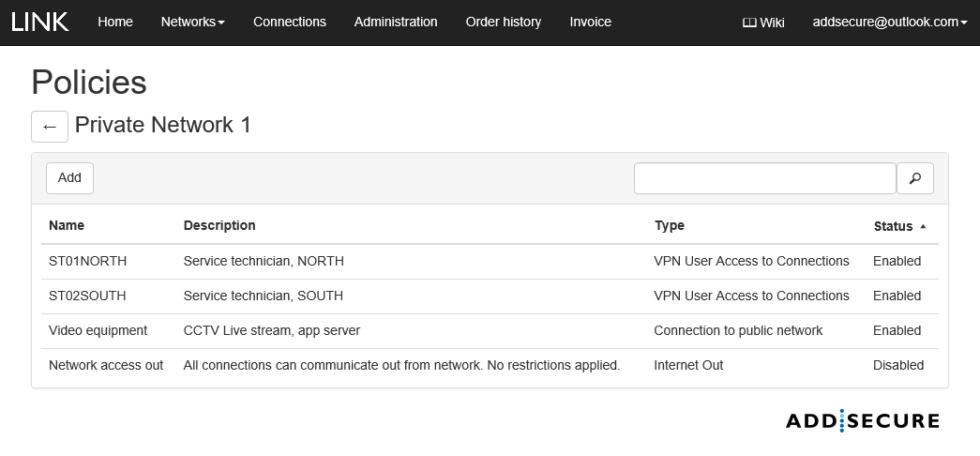980x456 pixels.
Task: Click the AddSecure logo
Action: (862, 420)
